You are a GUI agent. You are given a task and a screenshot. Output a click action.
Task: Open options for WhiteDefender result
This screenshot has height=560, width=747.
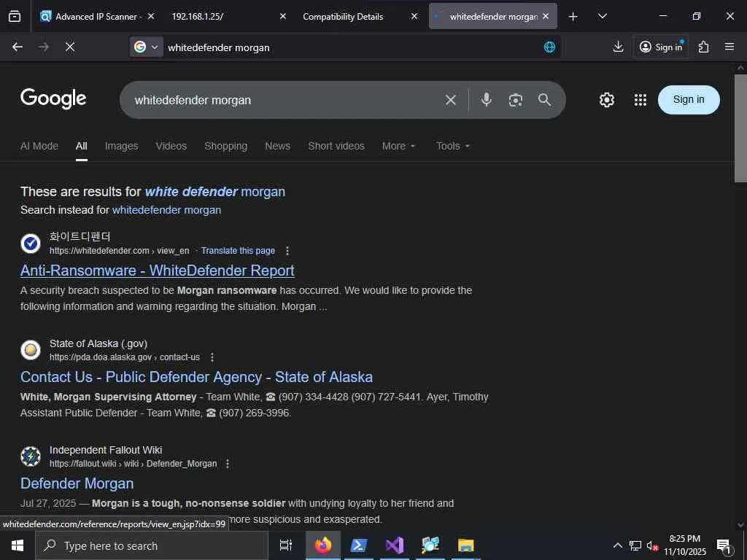[x=287, y=251]
